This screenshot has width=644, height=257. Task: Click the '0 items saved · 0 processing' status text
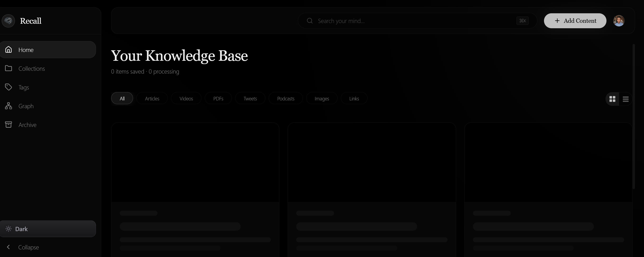coord(145,71)
